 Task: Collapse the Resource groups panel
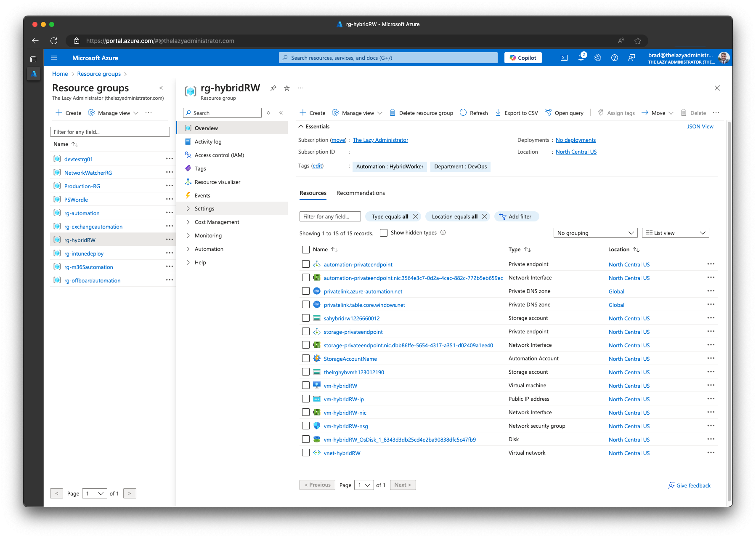coord(161,88)
